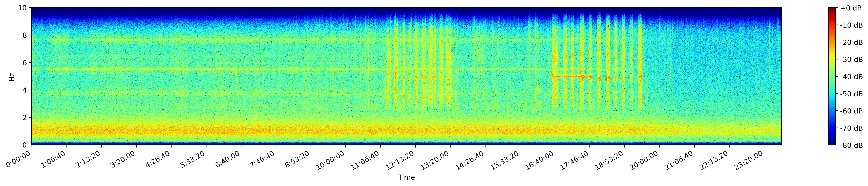Click the dark blue bottom of colorbar
868x186 pixels.
[x=832, y=142]
